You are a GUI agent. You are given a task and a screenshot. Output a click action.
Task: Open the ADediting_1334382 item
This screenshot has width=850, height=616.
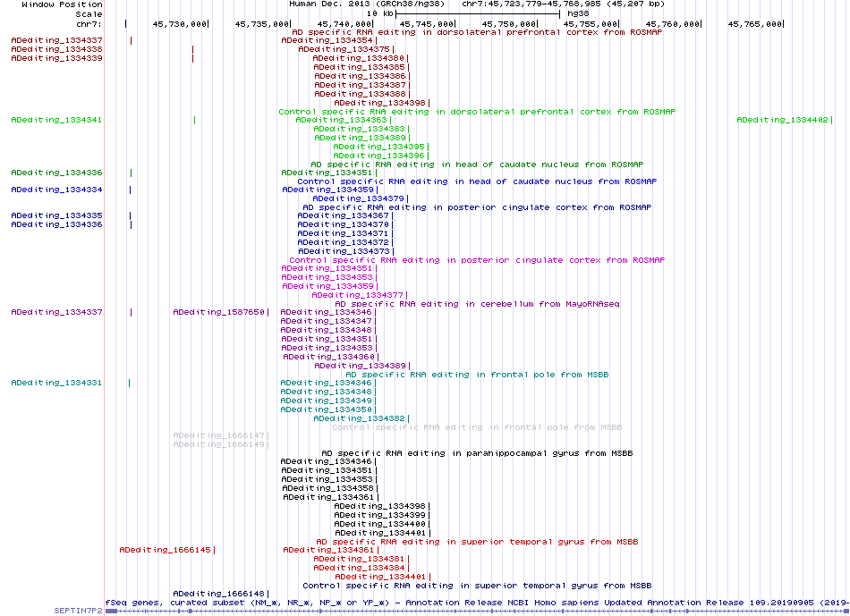click(x=360, y=418)
